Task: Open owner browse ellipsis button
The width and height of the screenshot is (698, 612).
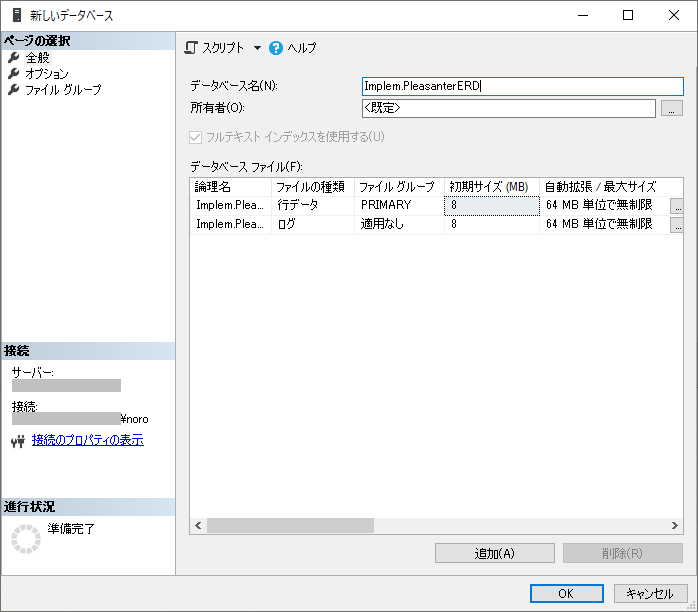Action: click(672, 108)
